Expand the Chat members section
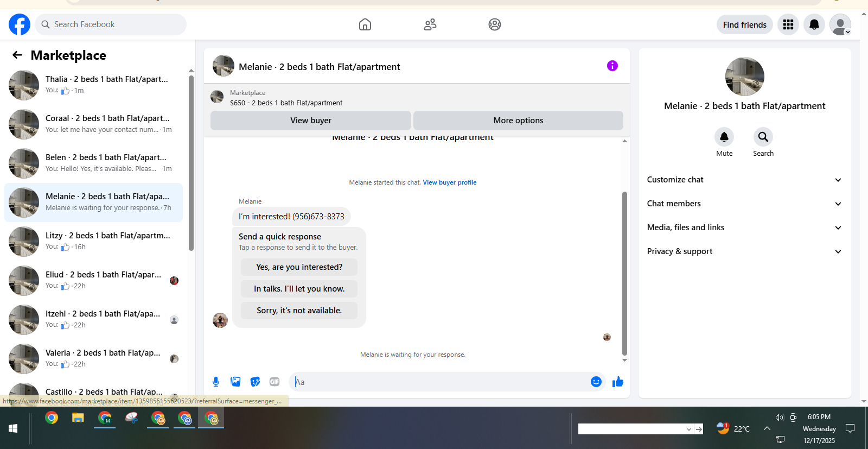 coord(745,204)
